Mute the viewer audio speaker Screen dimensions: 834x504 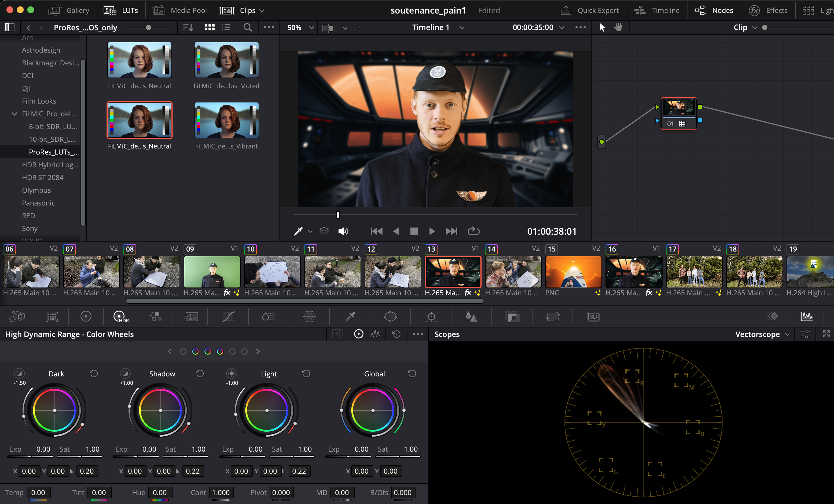(343, 231)
